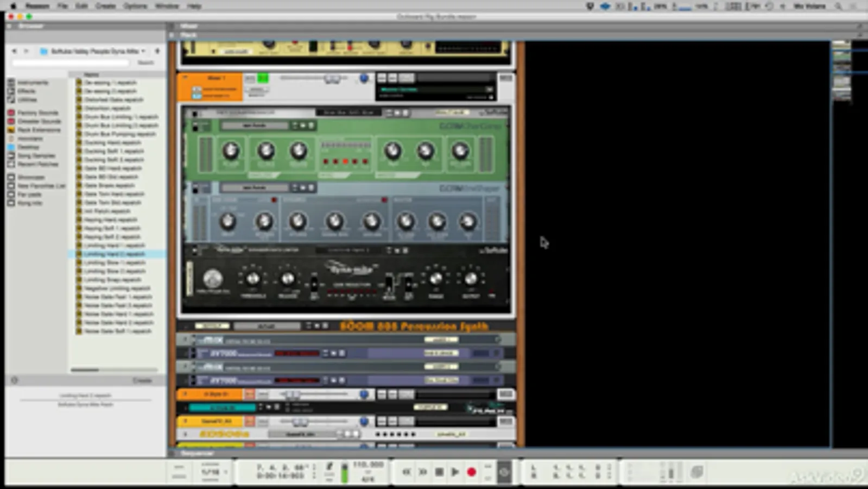Click the red Record button
This screenshot has width=868, height=489.
tap(471, 472)
